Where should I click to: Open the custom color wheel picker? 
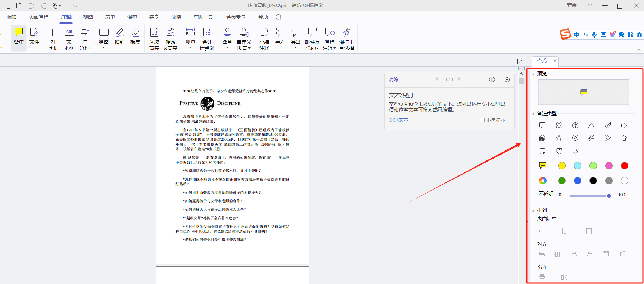(x=543, y=181)
